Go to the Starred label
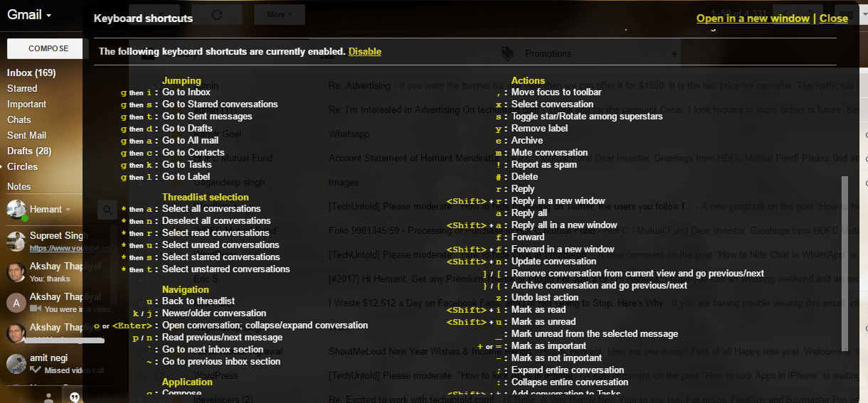Image resolution: width=868 pixels, height=403 pixels. pyautogui.click(x=22, y=88)
